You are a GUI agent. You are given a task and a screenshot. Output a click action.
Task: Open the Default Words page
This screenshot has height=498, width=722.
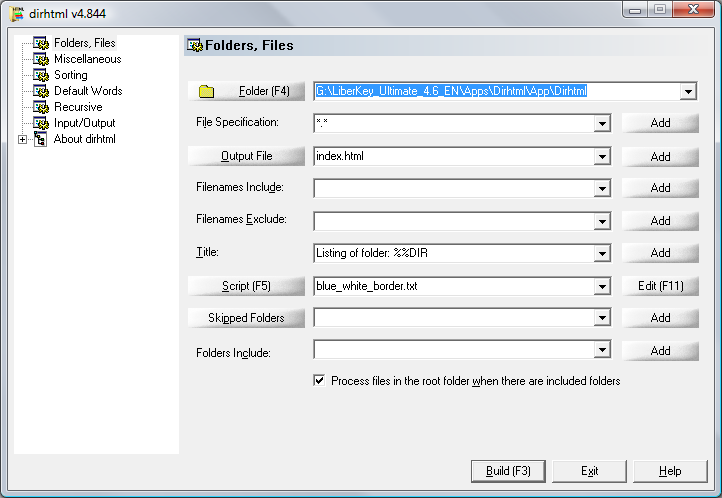pyautogui.click(x=88, y=91)
